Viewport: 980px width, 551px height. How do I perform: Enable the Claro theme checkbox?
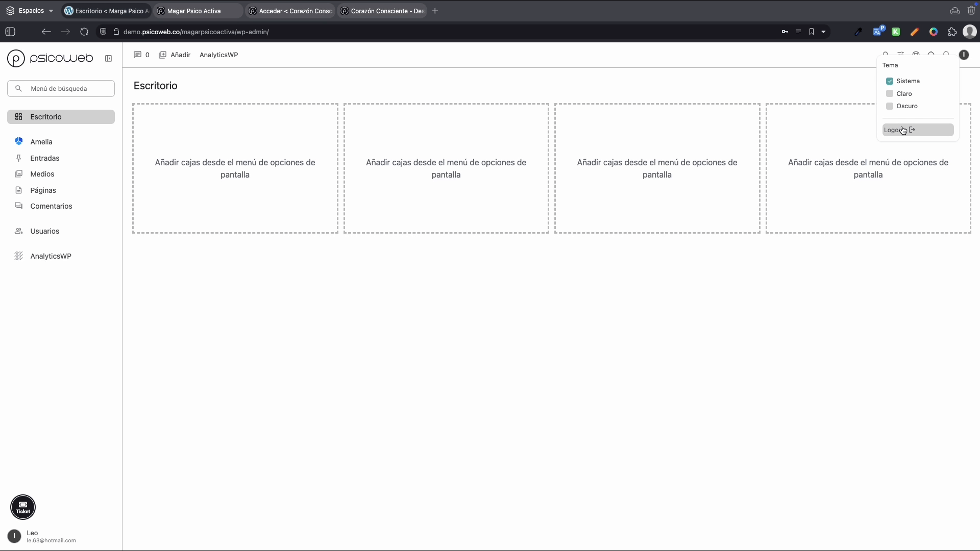coord(890,94)
